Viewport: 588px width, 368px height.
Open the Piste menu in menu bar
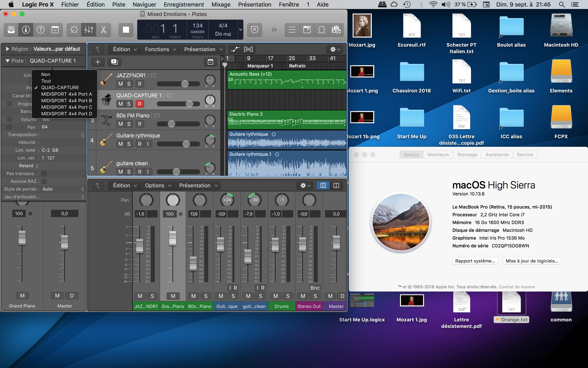(119, 4)
